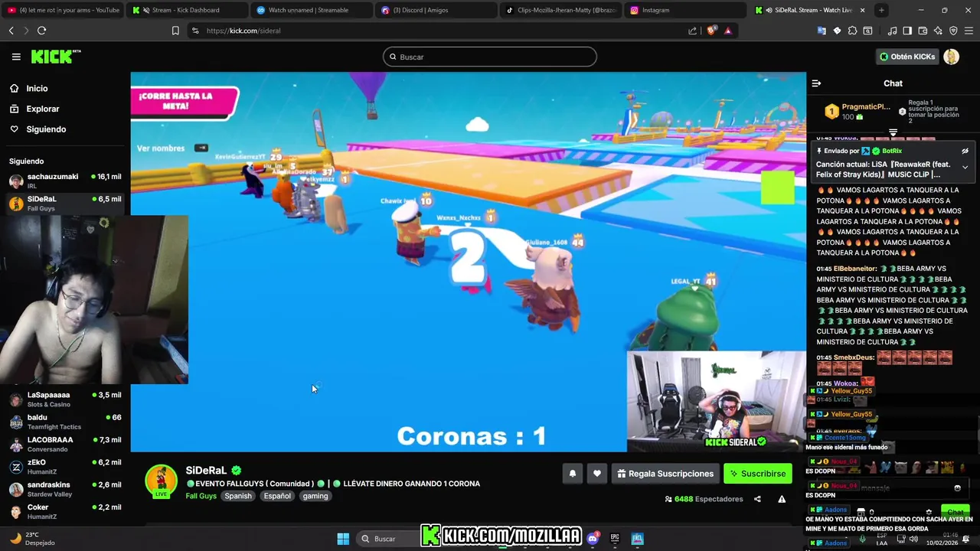Open the chat settings gear icon
980x551 pixels.
pos(929,512)
